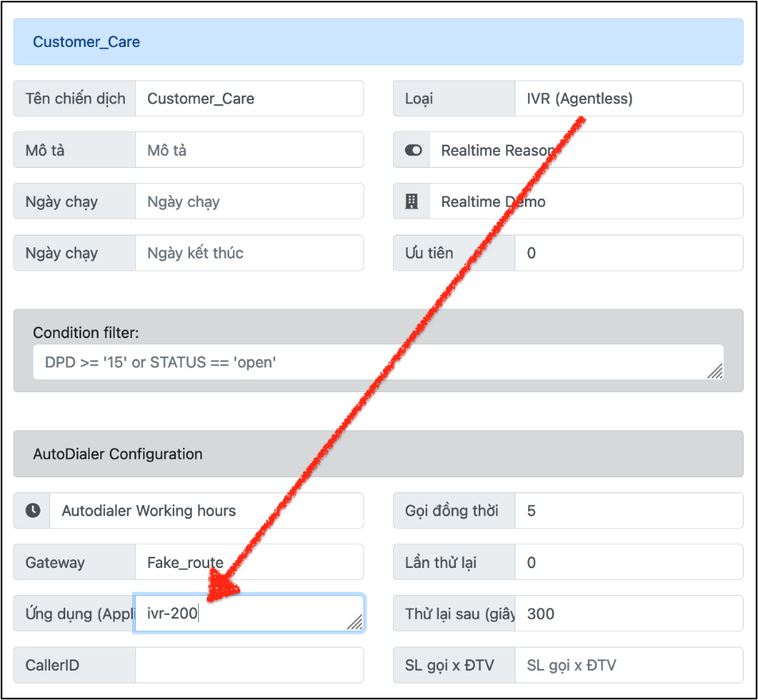
Task: Click resize grip of ivr-200 field
Action: pos(355,623)
